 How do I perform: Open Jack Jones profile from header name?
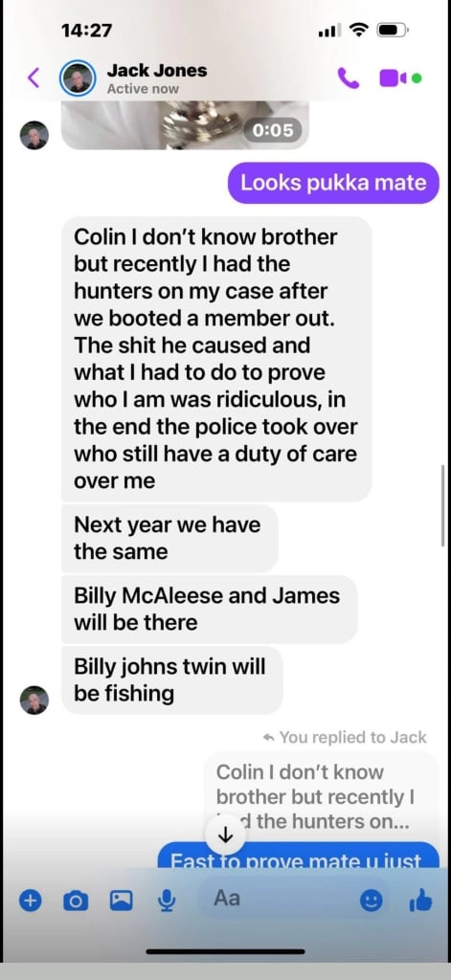(x=156, y=71)
